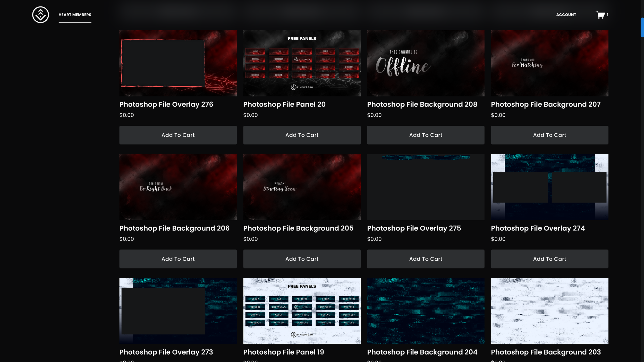The image size is (644, 362).
Task: View the offline screen Background 208 thumbnail
Action: 426,63
